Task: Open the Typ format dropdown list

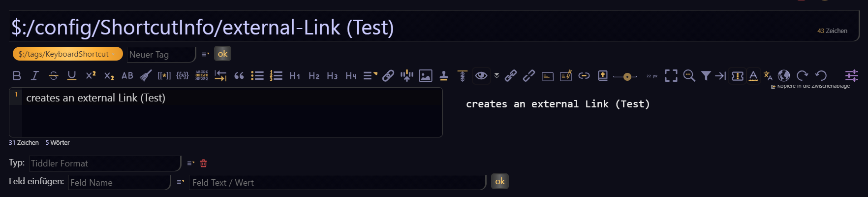Action: [190, 164]
